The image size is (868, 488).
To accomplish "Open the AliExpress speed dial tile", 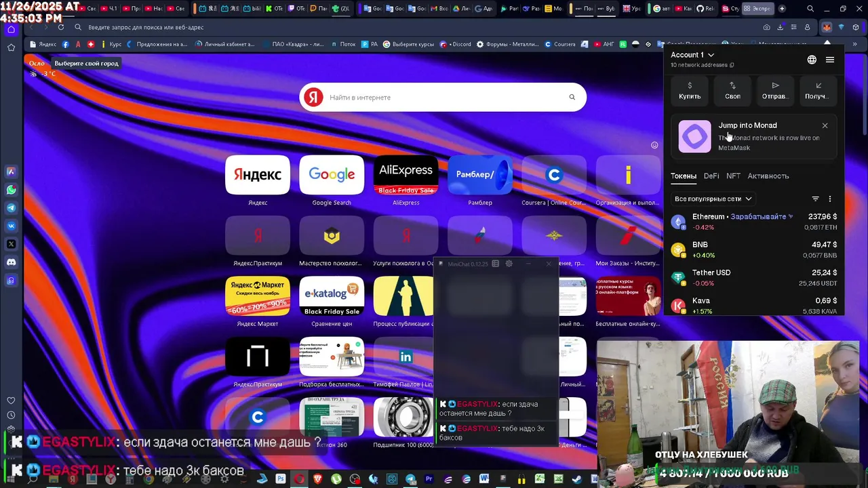I will pyautogui.click(x=406, y=175).
